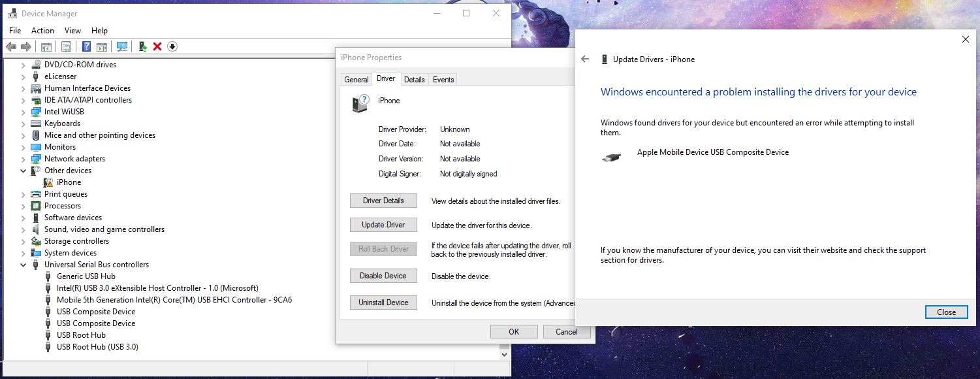980x379 pixels.
Task: Switch to the General tab in iPhone Properties
Action: click(x=356, y=80)
